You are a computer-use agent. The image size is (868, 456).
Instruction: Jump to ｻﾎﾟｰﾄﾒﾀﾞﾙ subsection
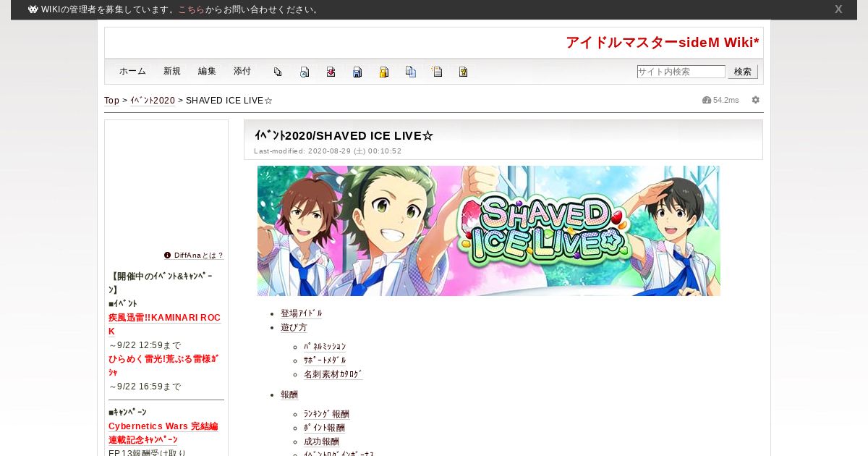tap(325, 360)
